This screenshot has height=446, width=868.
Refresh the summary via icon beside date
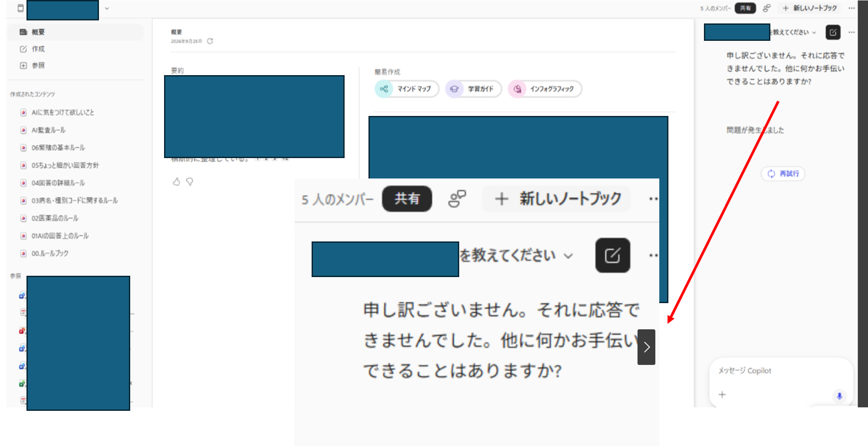[210, 41]
